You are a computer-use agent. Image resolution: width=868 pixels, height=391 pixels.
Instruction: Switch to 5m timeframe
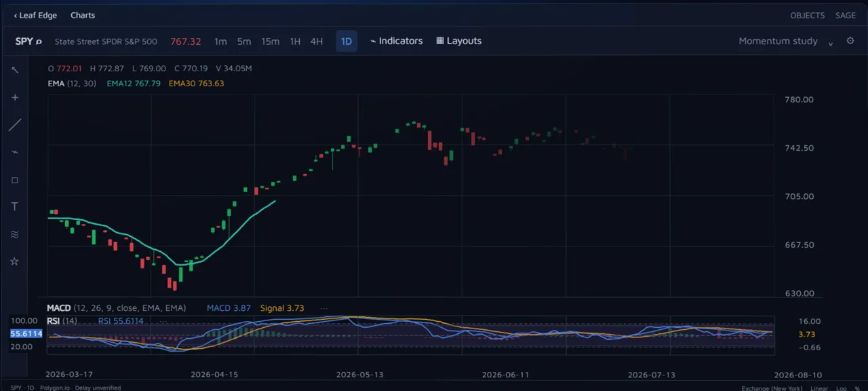(244, 41)
